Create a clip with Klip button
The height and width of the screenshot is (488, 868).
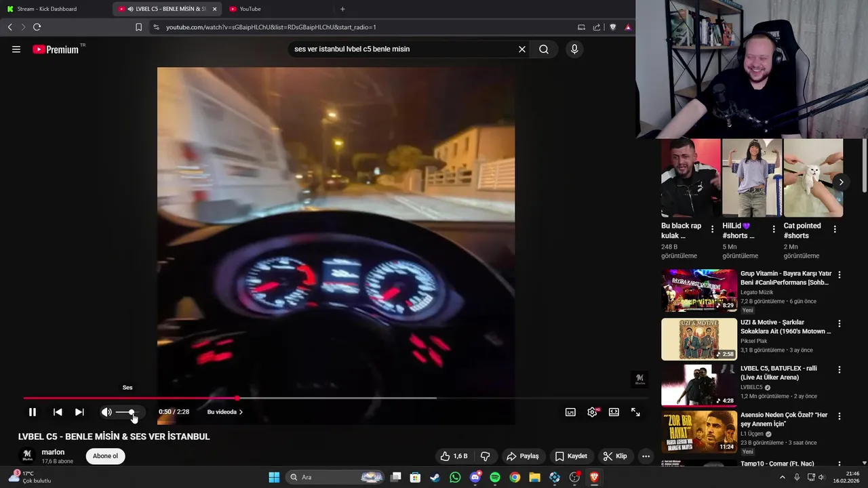[x=615, y=456]
